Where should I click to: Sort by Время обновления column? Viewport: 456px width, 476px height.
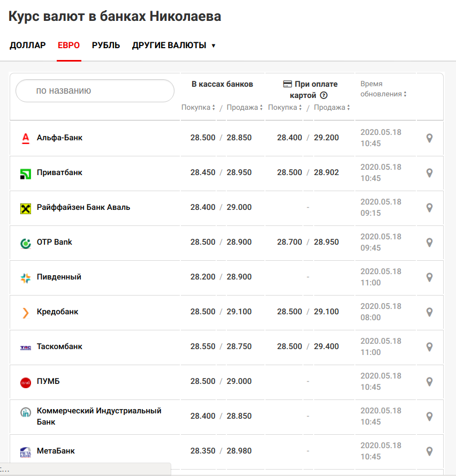pos(383,89)
